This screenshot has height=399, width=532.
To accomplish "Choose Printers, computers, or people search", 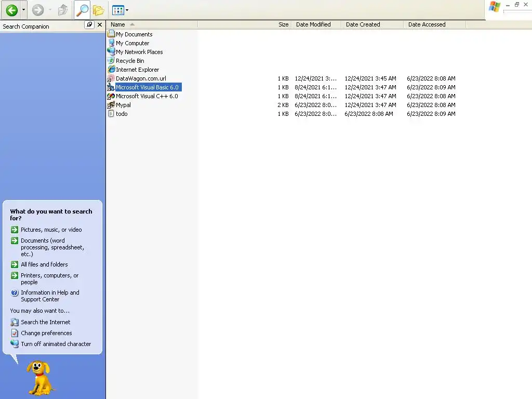I will [49, 278].
